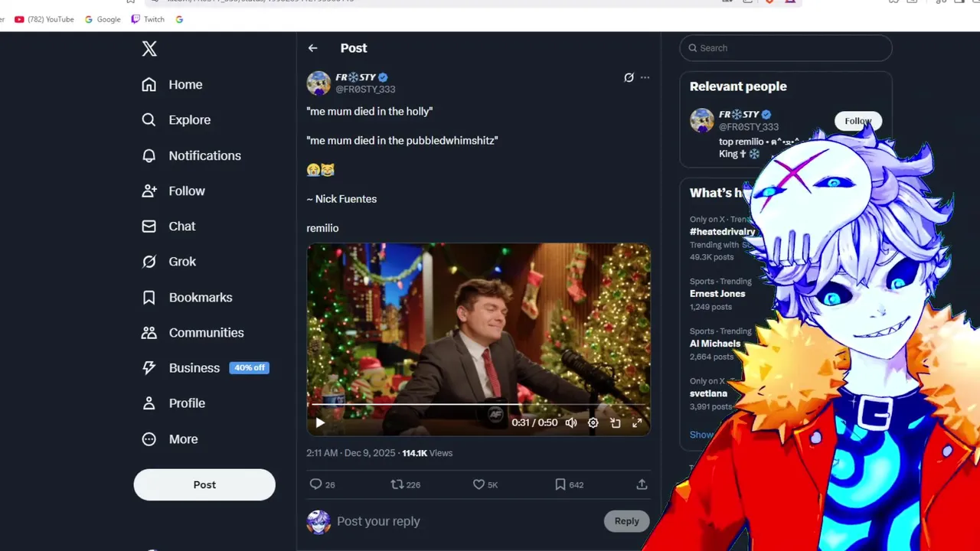This screenshot has height=551, width=980.
Task: Open Bookmarks in sidebar
Action: (x=187, y=297)
